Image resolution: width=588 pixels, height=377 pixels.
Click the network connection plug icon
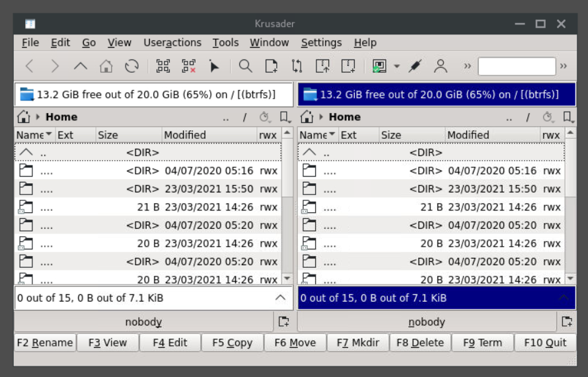coord(415,66)
